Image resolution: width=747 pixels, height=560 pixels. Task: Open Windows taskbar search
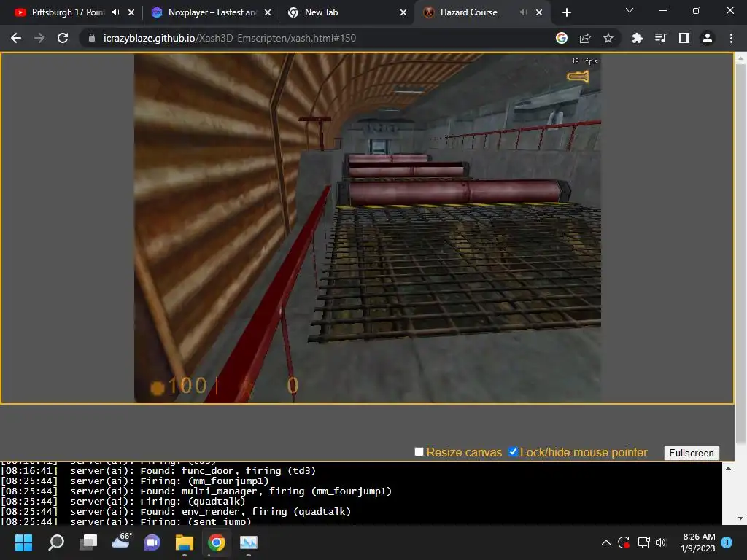click(56, 542)
